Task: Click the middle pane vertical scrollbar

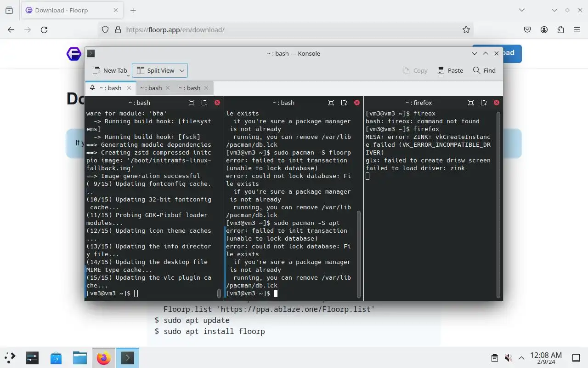Action: click(359, 254)
